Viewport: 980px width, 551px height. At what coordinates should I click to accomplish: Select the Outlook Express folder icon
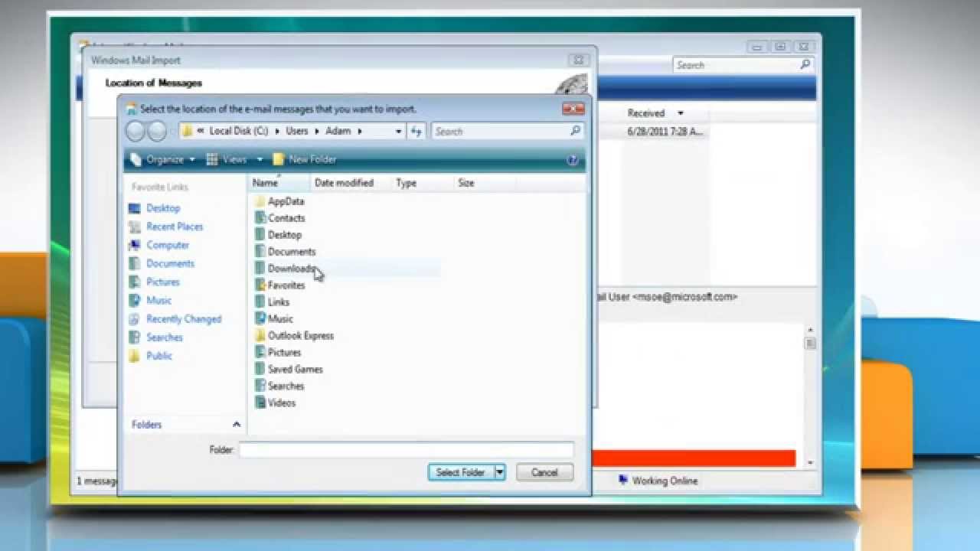[x=260, y=336]
